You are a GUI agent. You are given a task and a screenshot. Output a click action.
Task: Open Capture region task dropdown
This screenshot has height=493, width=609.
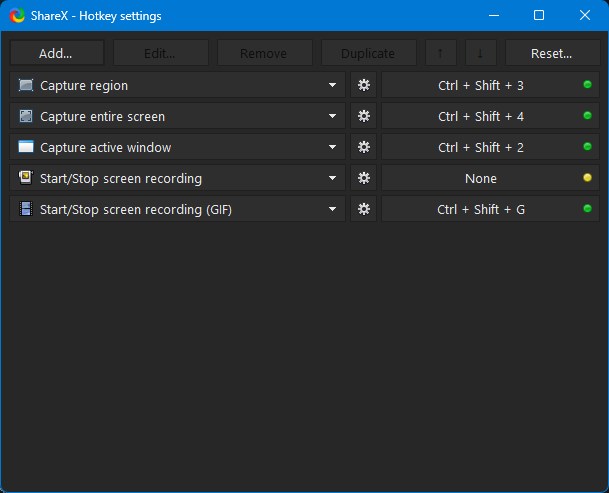[x=177, y=85]
